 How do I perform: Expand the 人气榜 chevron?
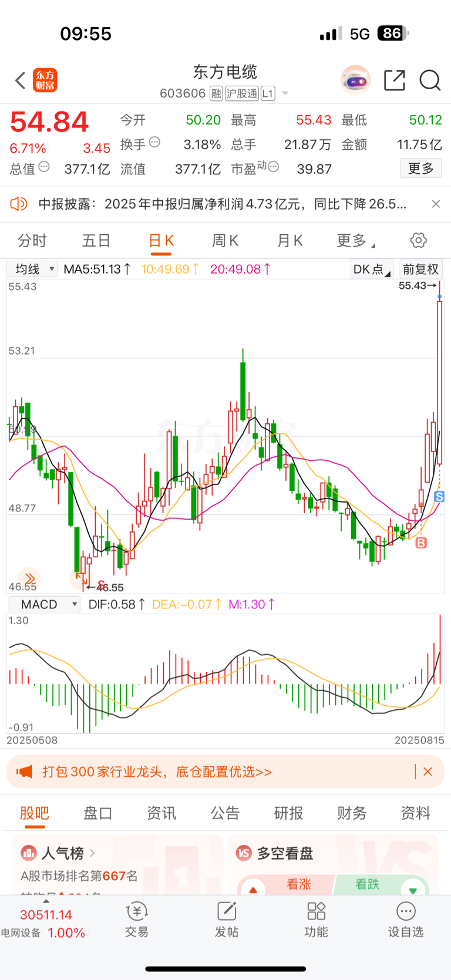[x=93, y=853]
